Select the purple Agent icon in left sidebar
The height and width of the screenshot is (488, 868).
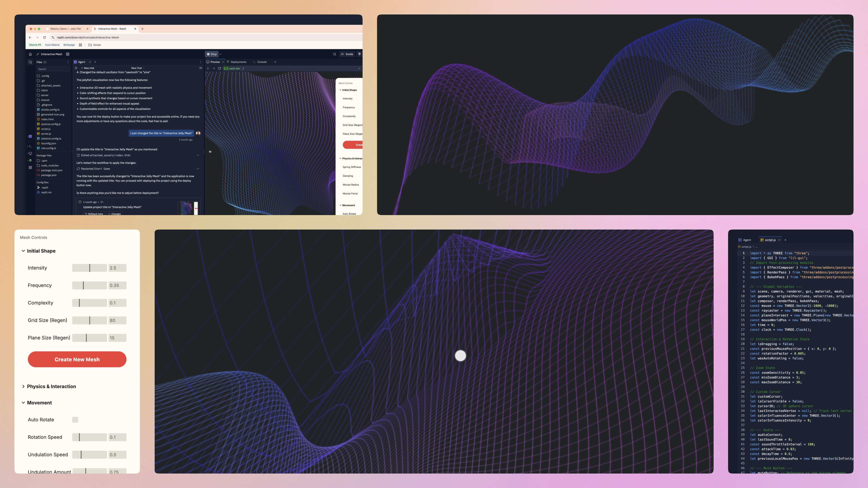pyautogui.click(x=30, y=136)
